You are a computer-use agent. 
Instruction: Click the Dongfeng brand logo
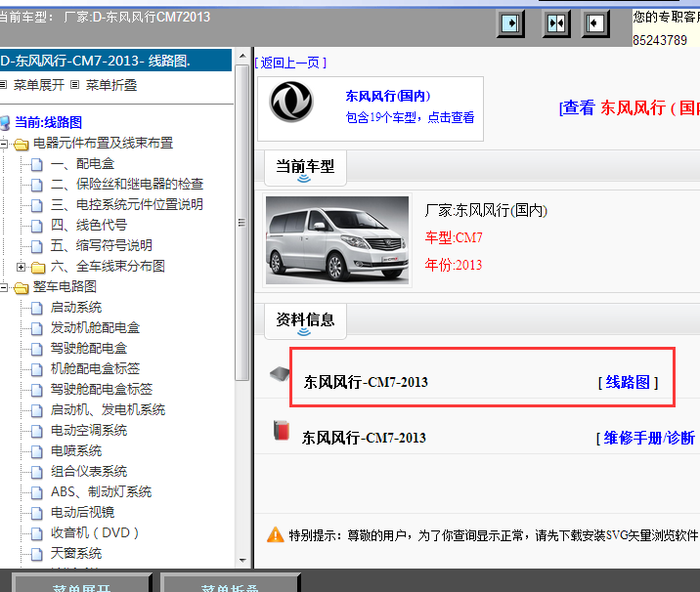click(291, 102)
